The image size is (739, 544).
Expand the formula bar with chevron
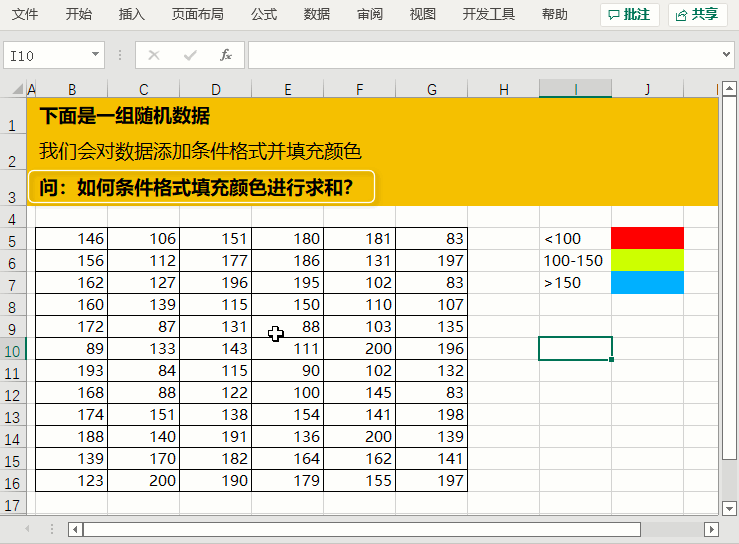pos(726,55)
